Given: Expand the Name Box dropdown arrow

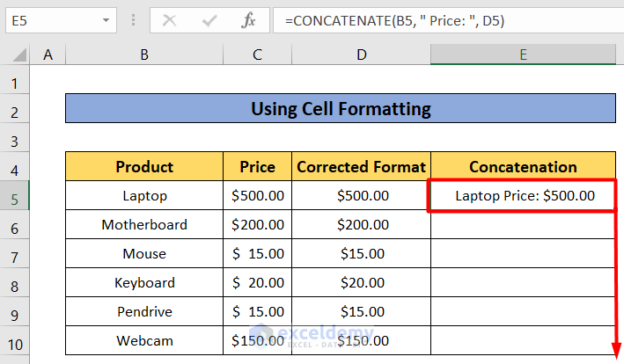Looking at the screenshot, I should 106,19.
